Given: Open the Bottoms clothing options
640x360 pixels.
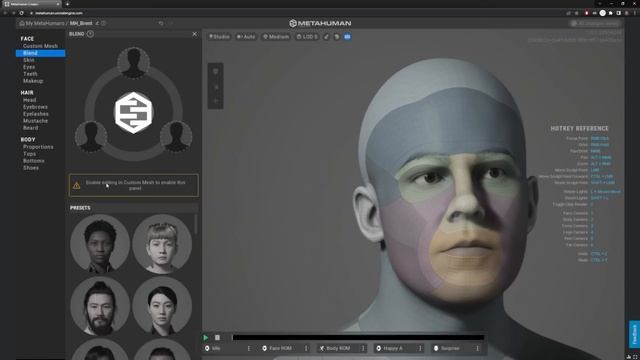Looking at the screenshot, I should tap(33, 161).
